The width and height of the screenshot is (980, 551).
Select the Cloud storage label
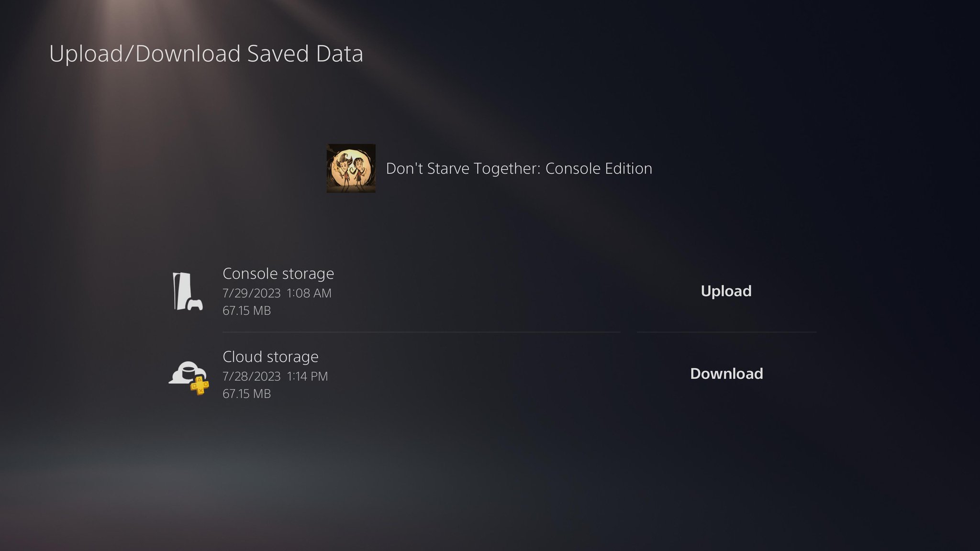click(x=270, y=357)
